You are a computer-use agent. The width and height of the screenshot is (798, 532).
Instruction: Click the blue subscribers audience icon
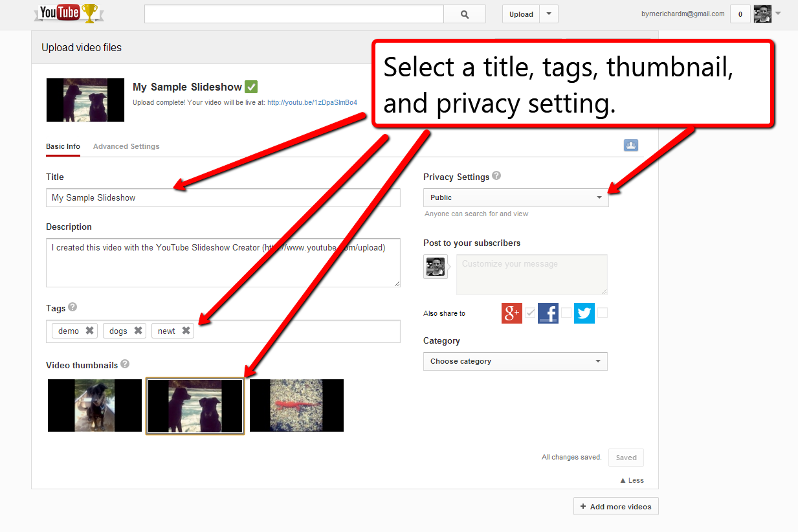[630, 145]
